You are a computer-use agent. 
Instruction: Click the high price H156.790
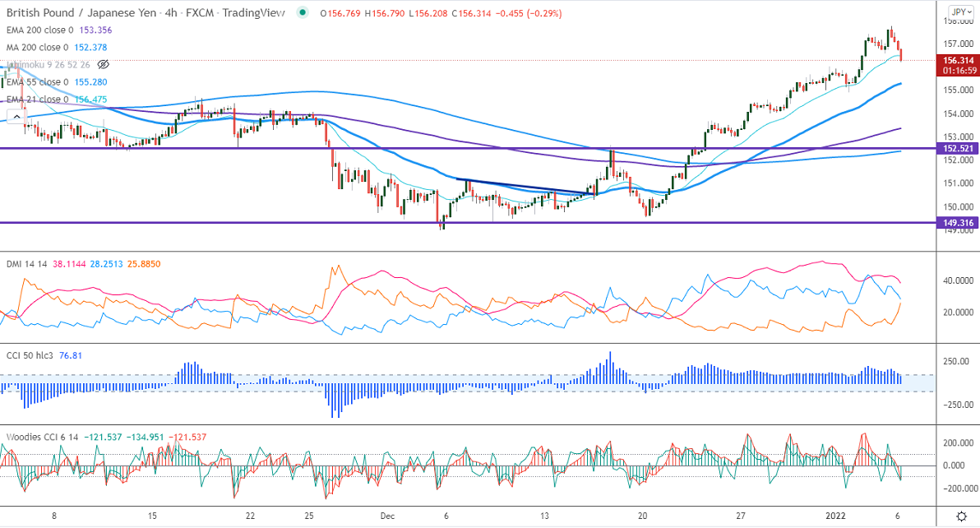(385, 13)
